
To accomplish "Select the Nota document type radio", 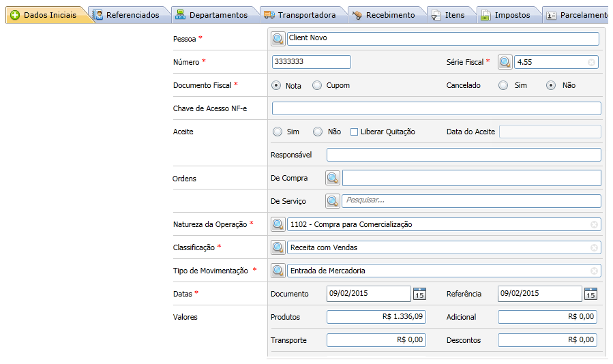I will pos(276,85).
